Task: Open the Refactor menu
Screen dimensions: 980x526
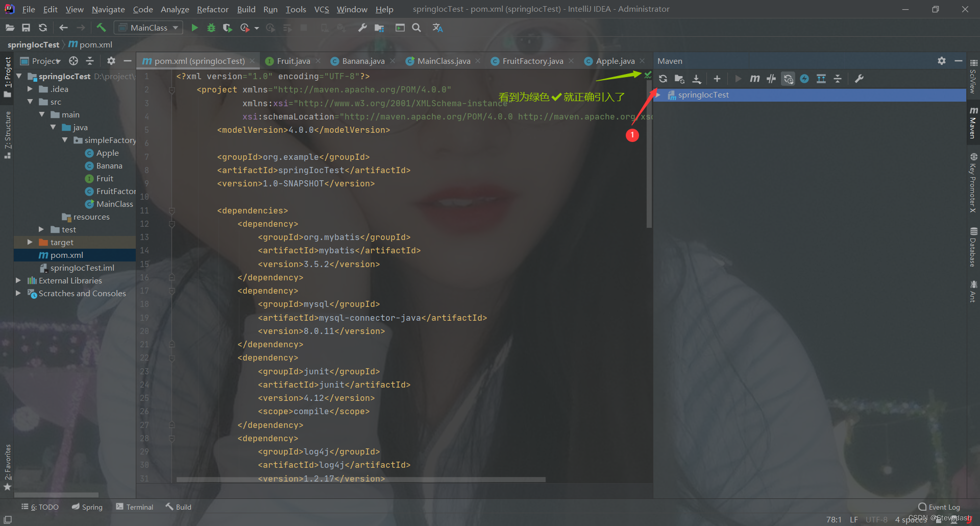Action: coord(212,9)
